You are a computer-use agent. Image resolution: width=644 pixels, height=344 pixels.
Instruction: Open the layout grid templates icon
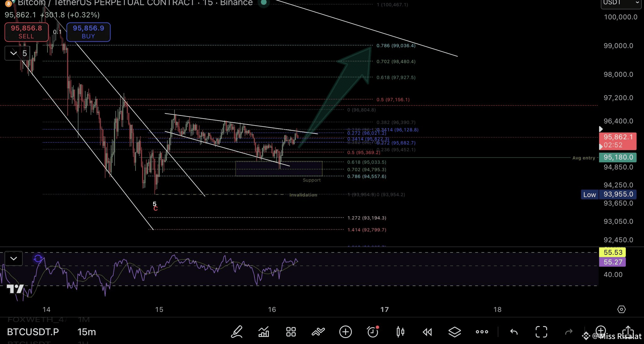click(291, 332)
